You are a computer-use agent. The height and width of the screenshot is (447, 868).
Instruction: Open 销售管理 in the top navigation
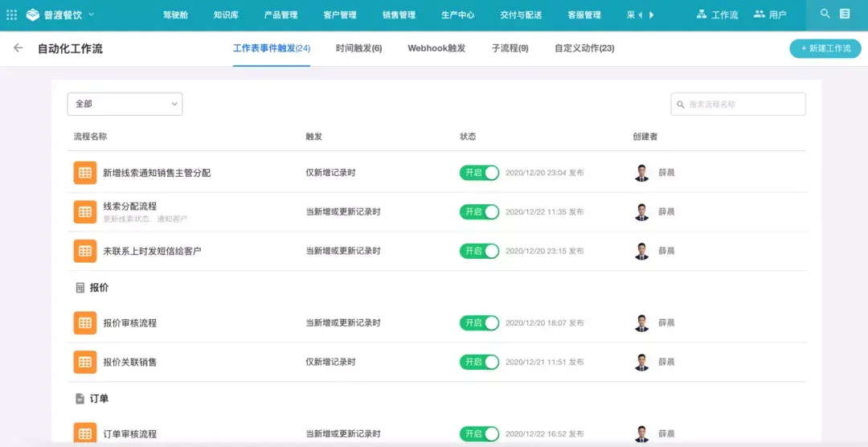click(399, 15)
